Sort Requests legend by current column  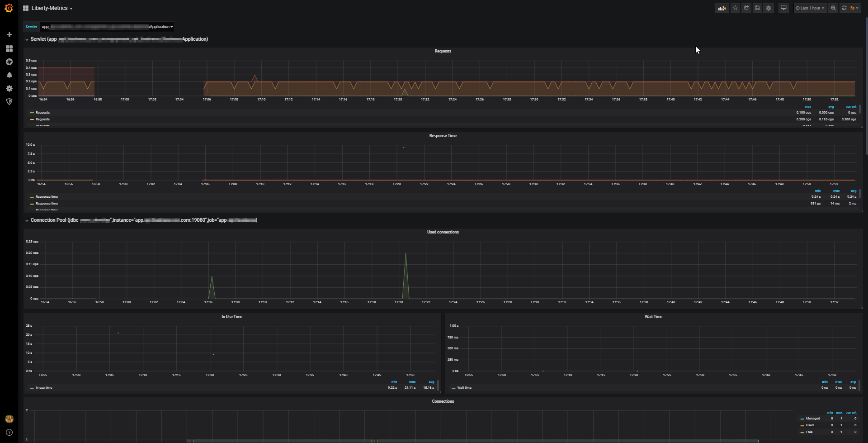coord(851,107)
